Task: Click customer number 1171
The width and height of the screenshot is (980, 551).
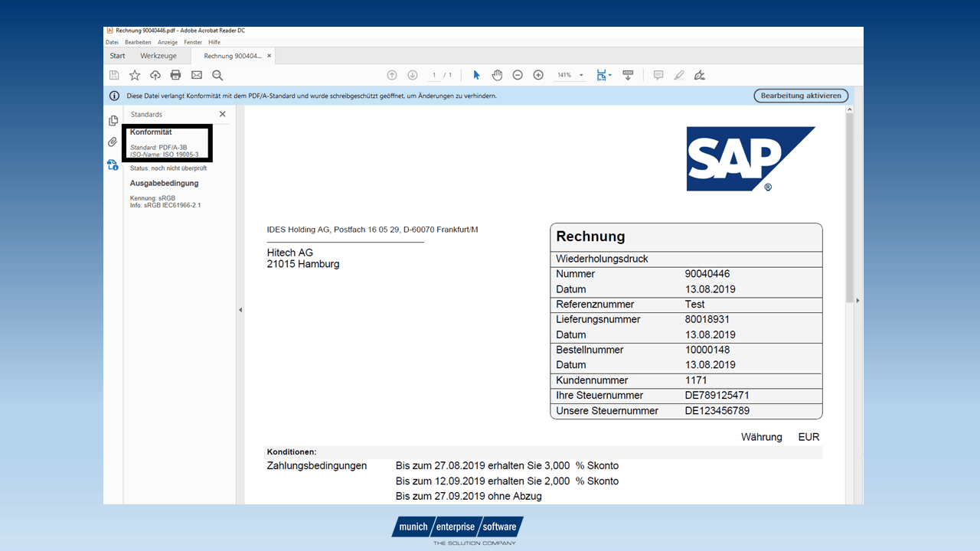Action: (x=696, y=380)
